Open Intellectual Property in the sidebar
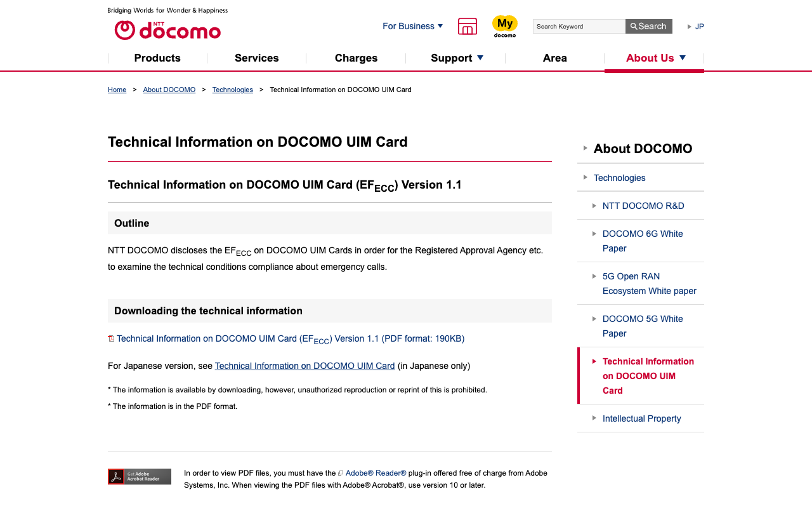Image resolution: width=812 pixels, height=508 pixels. point(642,418)
